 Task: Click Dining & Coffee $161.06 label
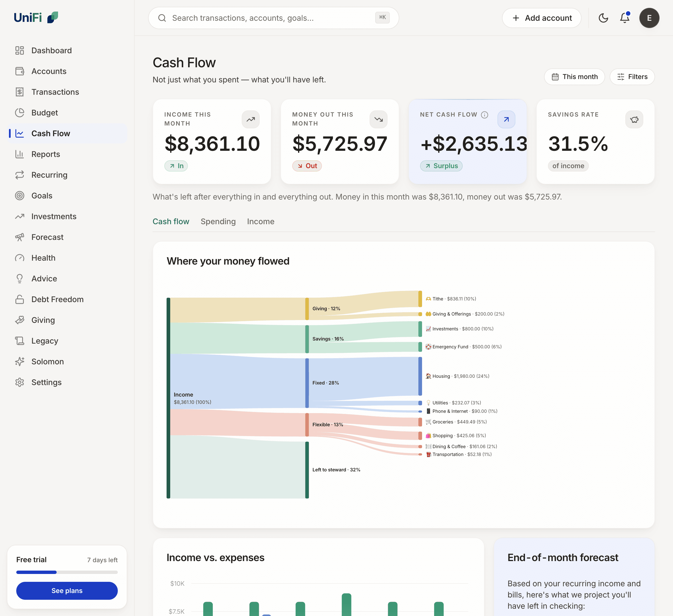coord(461,446)
